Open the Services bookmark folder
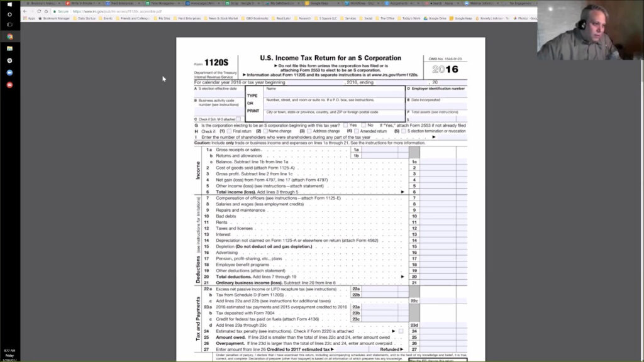Viewport: 644px width, 362px height. pos(348,18)
